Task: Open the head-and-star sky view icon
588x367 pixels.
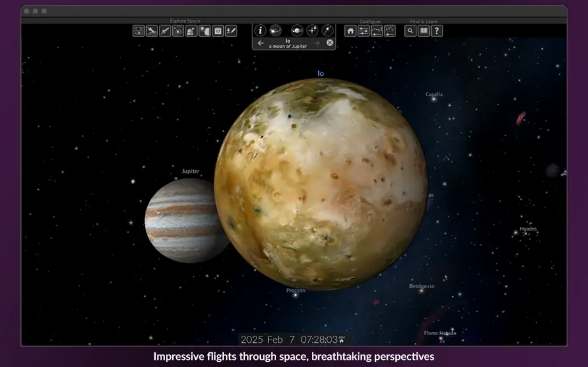Action: click(x=205, y=31)
